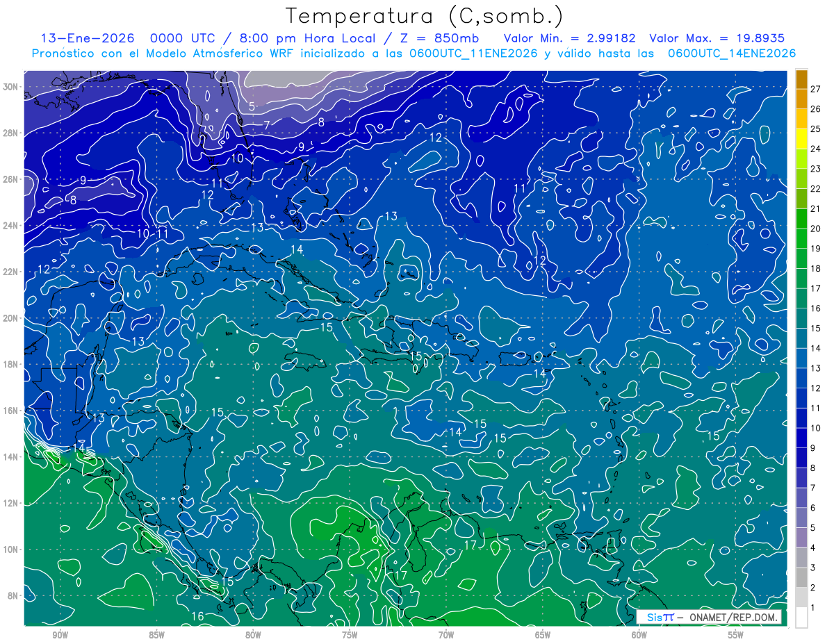Click the "80W" longitude axis label
This screenshot has height=644, width=834.
[253, 635]
